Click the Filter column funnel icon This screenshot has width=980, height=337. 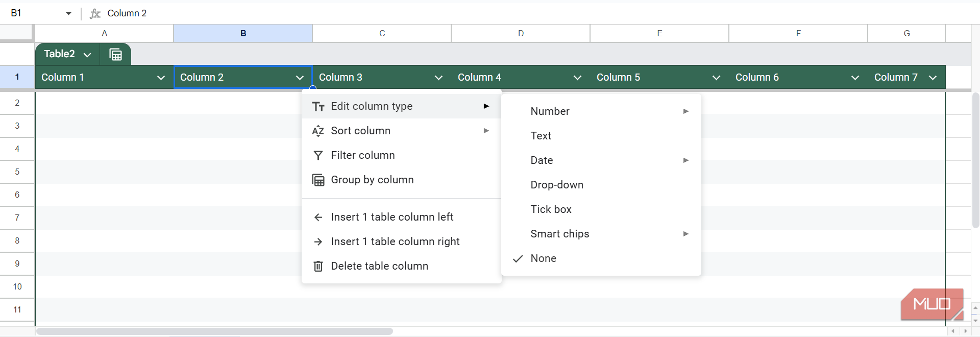click(x=318, y=155)
